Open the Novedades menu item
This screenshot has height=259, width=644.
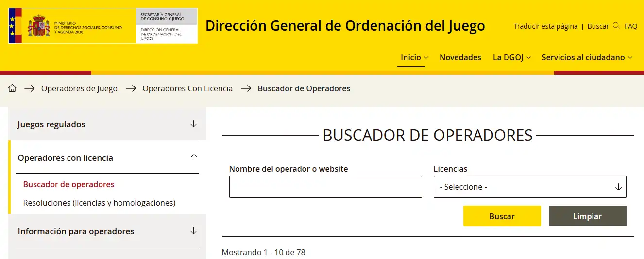click(460, 57)
